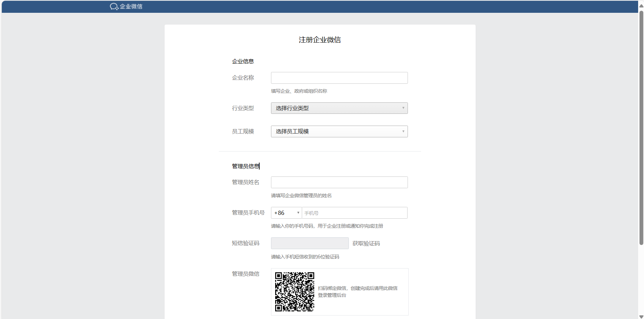This screenshot has width=644, height=319.
Task: Click the 行业类型 field label
Action: (243, 108)
